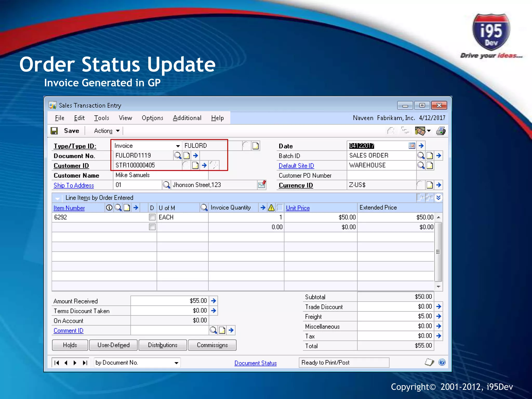Click the Comment ID link
The image size is (532, 399).
coord(69,330)
